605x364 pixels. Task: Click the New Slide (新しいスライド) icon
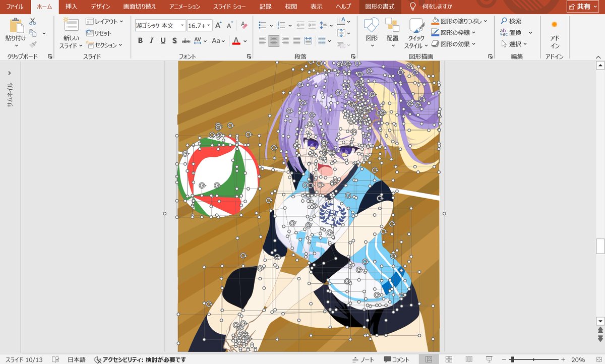point(71,26)
